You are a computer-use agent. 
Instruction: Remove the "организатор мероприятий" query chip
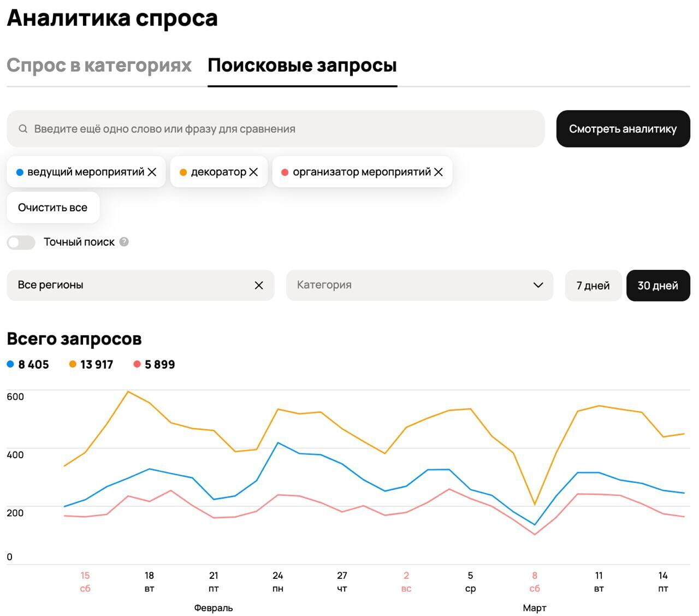point(438,172)
